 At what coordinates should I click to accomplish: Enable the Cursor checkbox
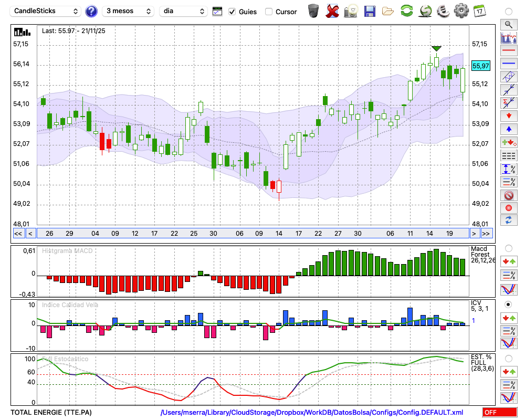tap(269, 12)
